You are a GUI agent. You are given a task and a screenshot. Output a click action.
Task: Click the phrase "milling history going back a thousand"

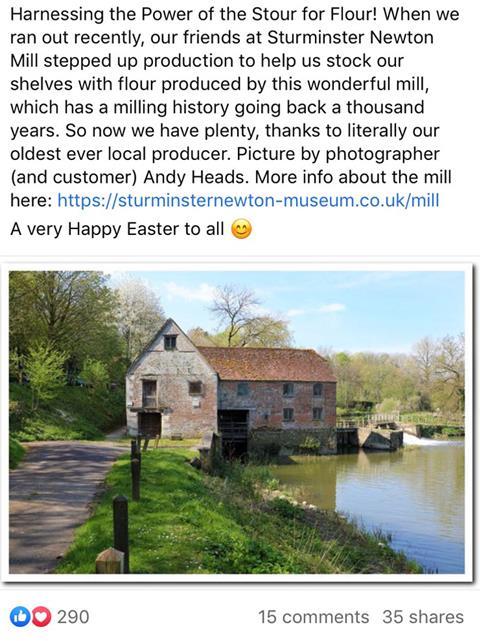coord(269,108)
